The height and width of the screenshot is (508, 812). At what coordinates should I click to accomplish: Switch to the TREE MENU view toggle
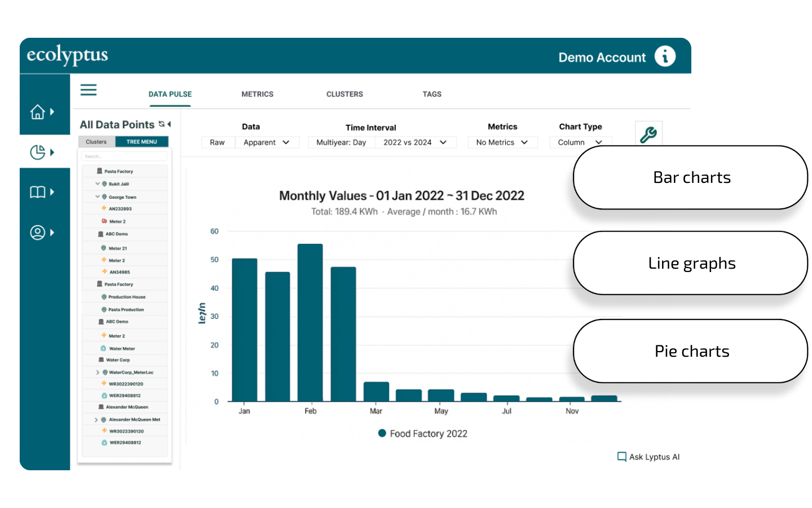(142, 142)
